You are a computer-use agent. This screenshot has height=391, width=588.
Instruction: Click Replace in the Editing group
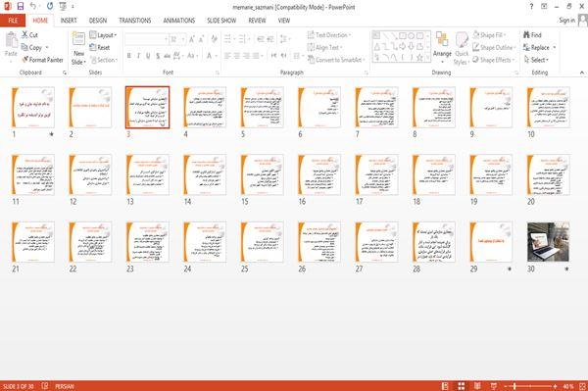click(x=537, y=47)
